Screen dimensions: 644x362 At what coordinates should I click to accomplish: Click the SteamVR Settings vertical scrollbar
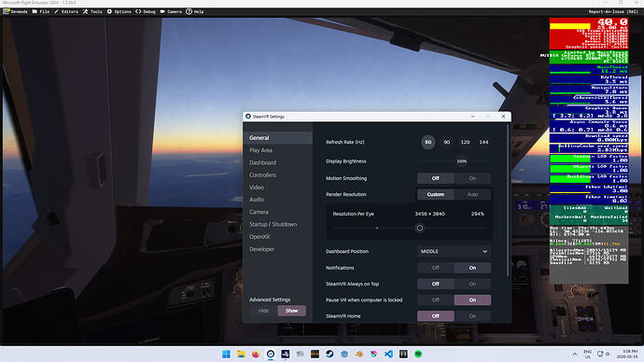pyautogui.click(x=509, y=201)
